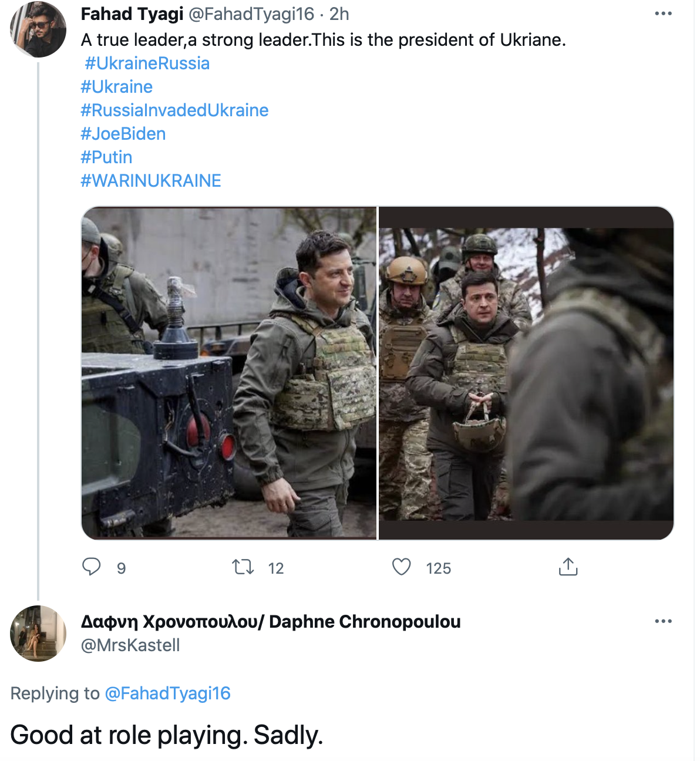Click the share tweet icon
Screen dimensions: 700x761
(568, 567)
